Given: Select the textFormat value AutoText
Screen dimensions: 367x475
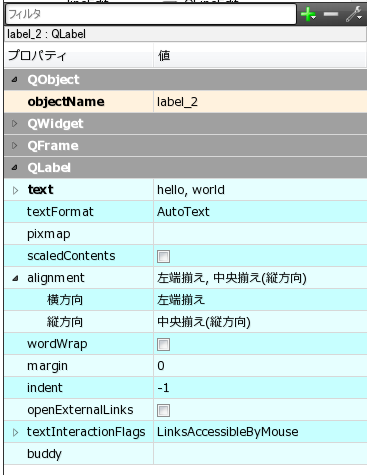Looking at the screenshot, I should [x=183, y=212].
